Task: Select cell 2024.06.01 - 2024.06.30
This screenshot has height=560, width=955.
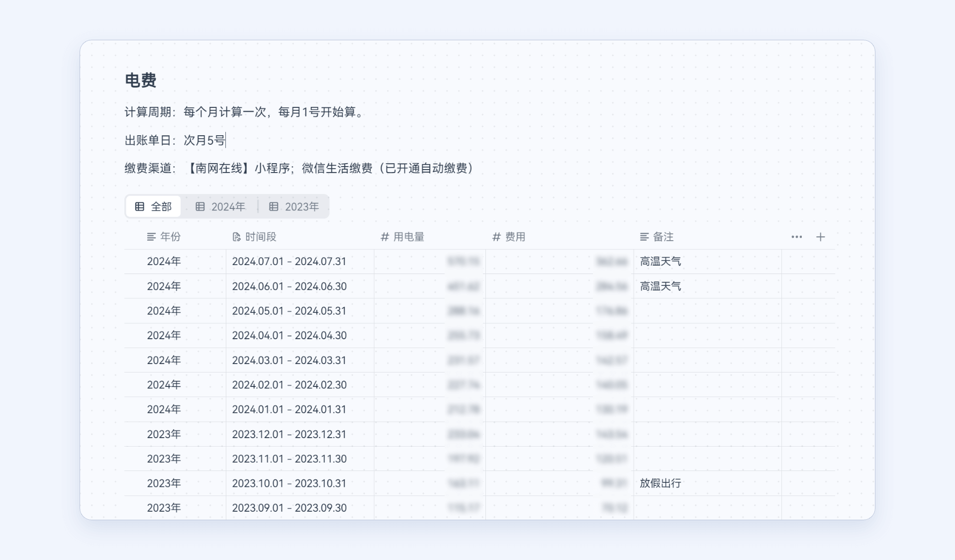Action: (300, 286)
